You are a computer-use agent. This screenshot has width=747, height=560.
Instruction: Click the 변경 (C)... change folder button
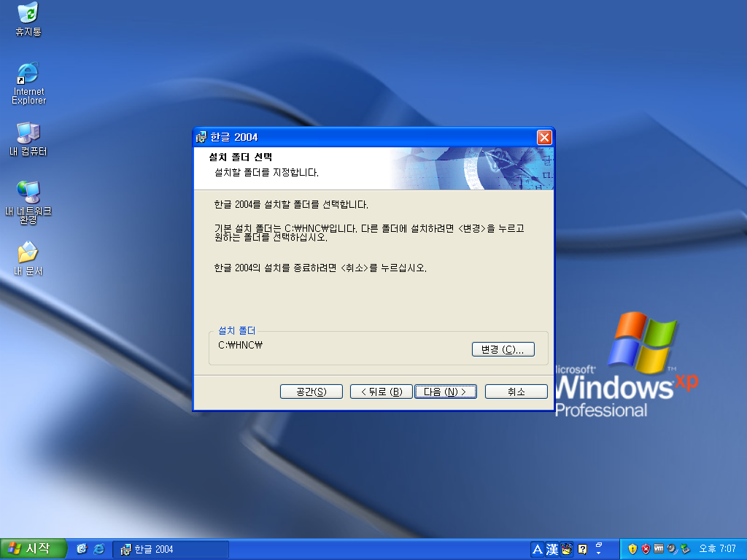pyautogui.click(x=503, y=349)
